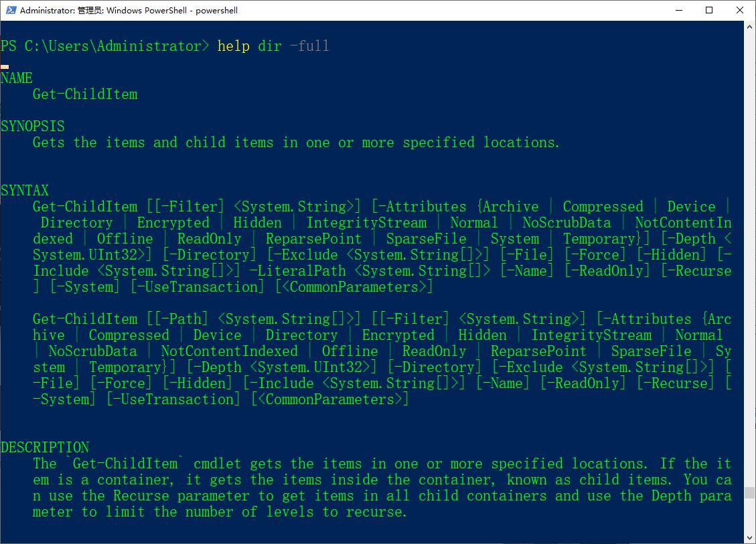Click the PS C:\Users\Administrator prompt text
Image resolution: width=756 pixels, height=544 pixels.
point(104,46)
